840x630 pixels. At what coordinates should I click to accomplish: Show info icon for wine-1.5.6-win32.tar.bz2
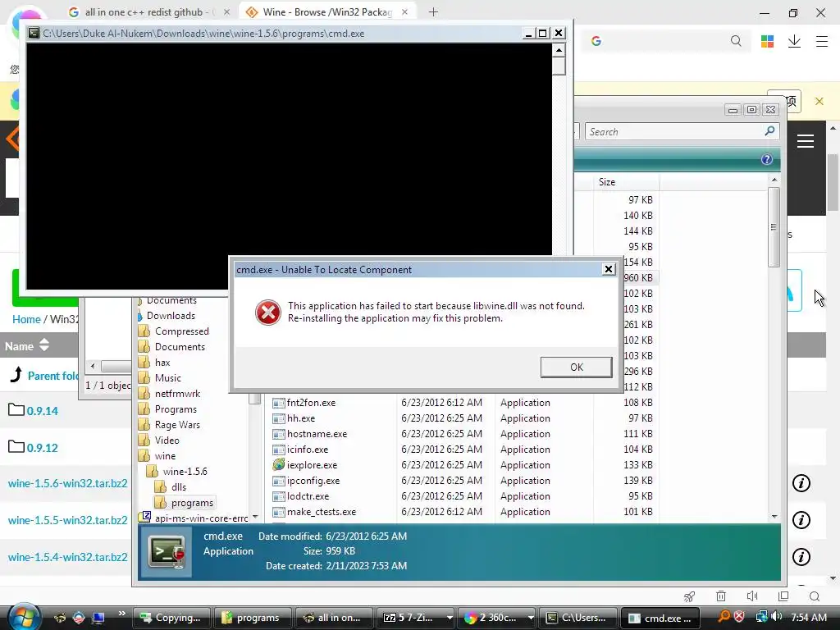pyautogui.click(x=801, y=483)
